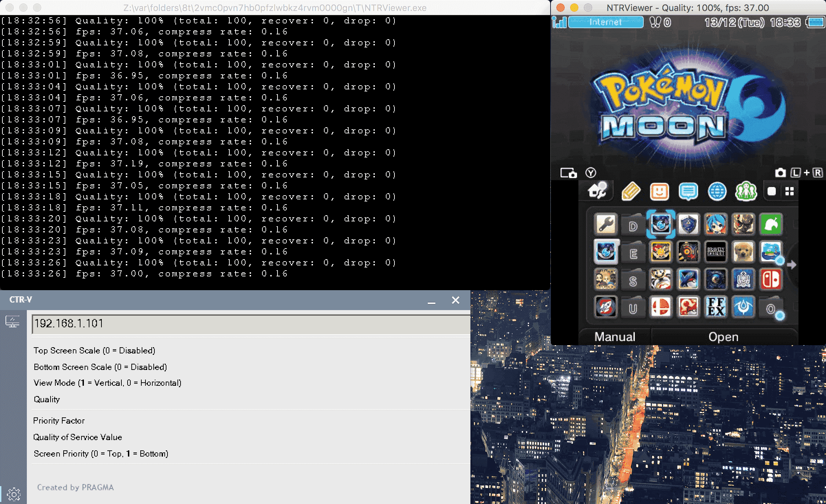Select the blue Fire Emblem icon
The height and width of the screenshot is (504, 826).
tap(743, 307)
